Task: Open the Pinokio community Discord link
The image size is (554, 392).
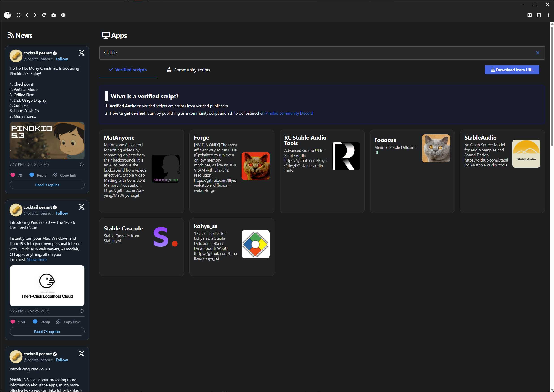Action: (289, 113)
